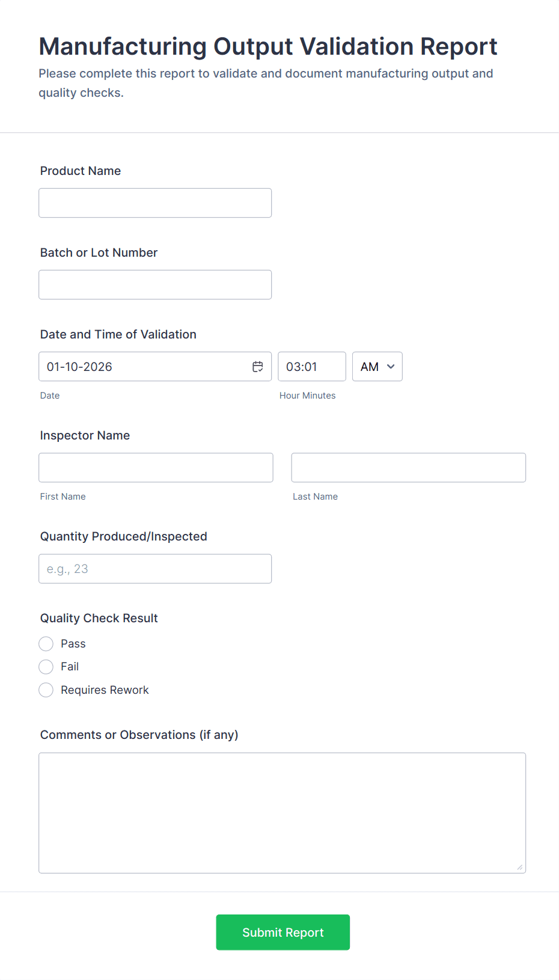Click the AM/PM dropdown chevron

tap(391, 366)
